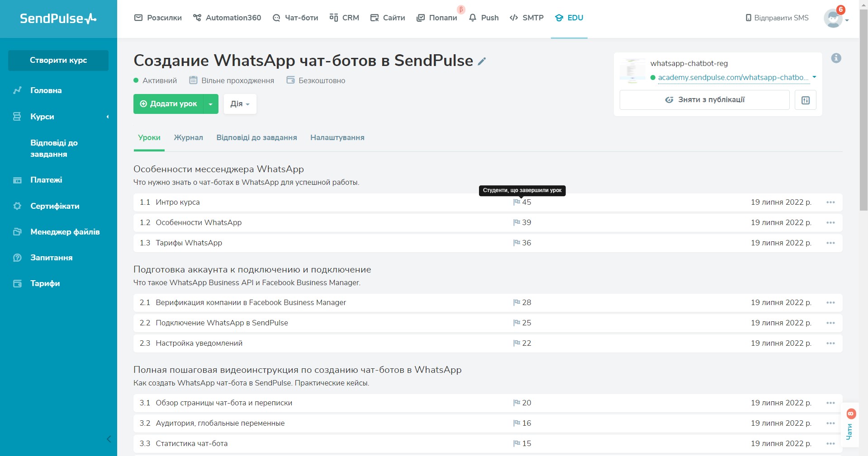Open more options for lesson 3.1

(830, 403)
